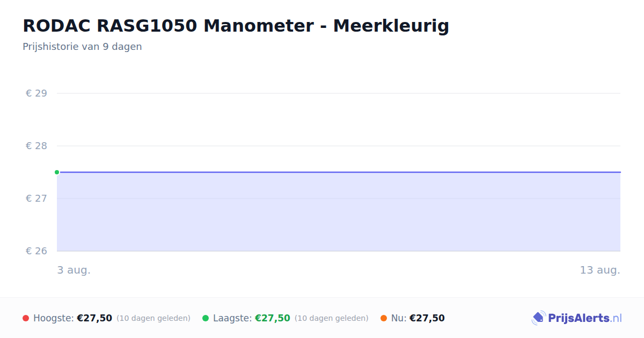Viewport: 644px width, 338px height.
Task: Click the orange dot beside Nu
Action: tap(384, 318)
